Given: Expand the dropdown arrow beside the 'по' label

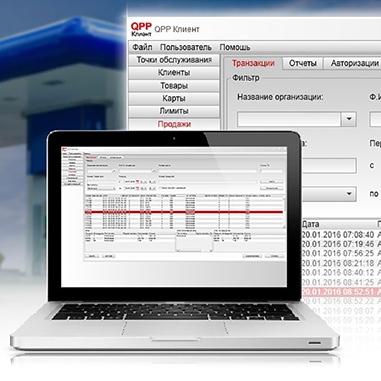Looking at the screenshot, I should (349, 194).
